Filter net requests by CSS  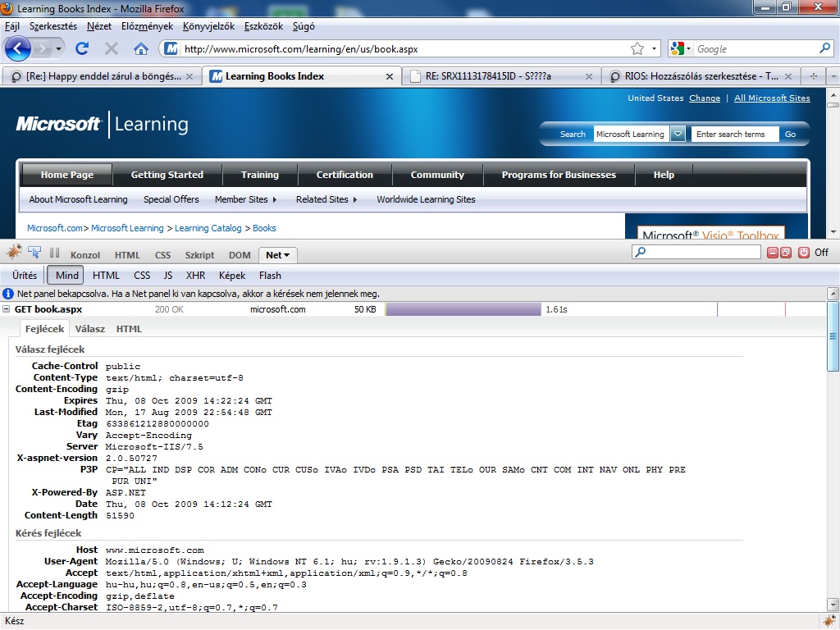click(x=142, y=276)
